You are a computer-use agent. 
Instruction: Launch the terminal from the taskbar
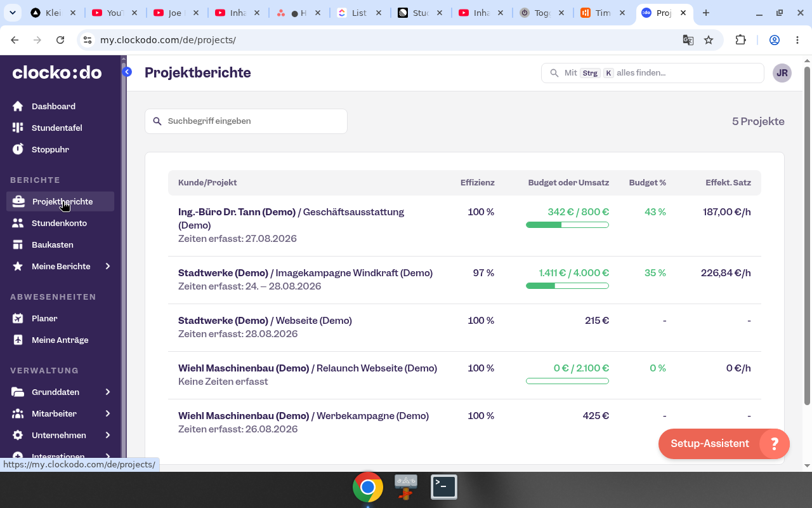[444, 487]
